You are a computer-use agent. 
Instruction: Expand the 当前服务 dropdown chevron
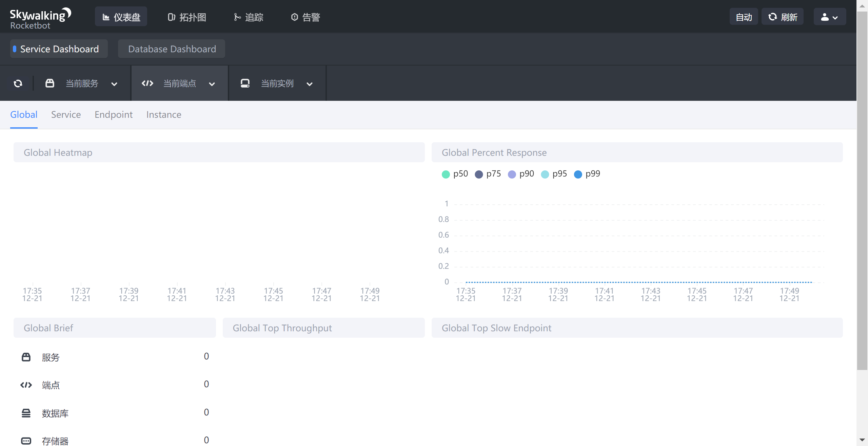point(114,84)
